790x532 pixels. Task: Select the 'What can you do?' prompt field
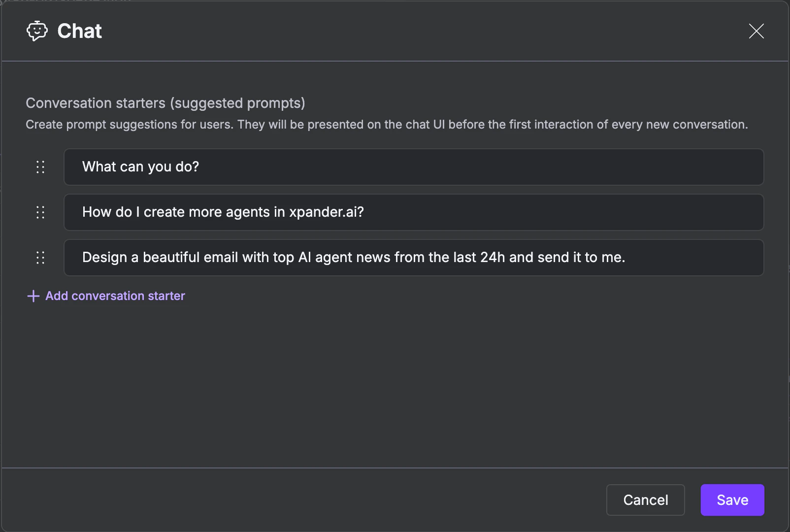414,167
